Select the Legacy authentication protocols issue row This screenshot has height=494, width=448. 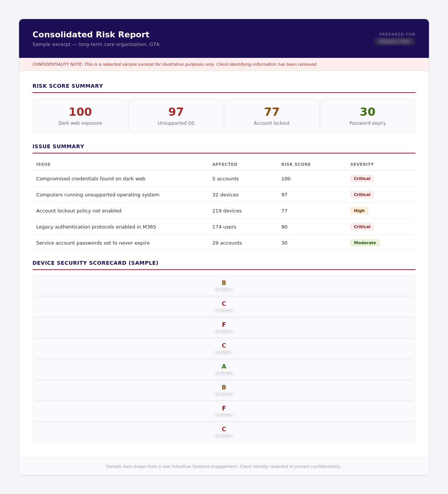224,227
